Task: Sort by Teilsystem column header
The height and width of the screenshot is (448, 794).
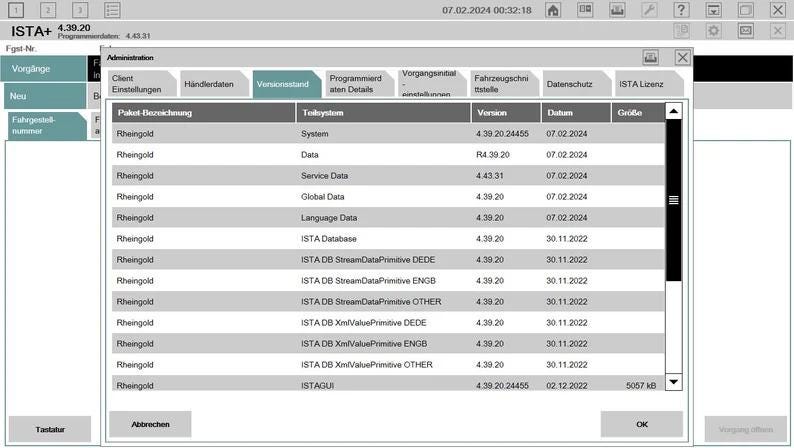Action: 383,113
